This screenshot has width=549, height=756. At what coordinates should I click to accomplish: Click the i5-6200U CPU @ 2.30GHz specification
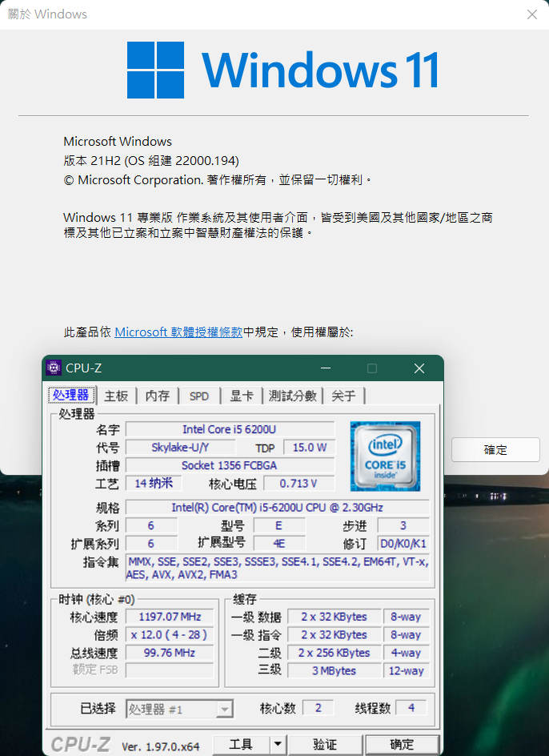[x=277, y=508]
